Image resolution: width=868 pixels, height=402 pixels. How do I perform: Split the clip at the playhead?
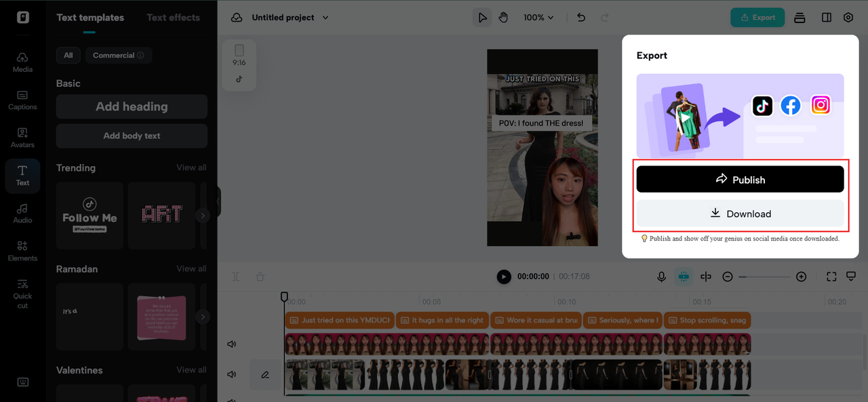tap(706, 277)
